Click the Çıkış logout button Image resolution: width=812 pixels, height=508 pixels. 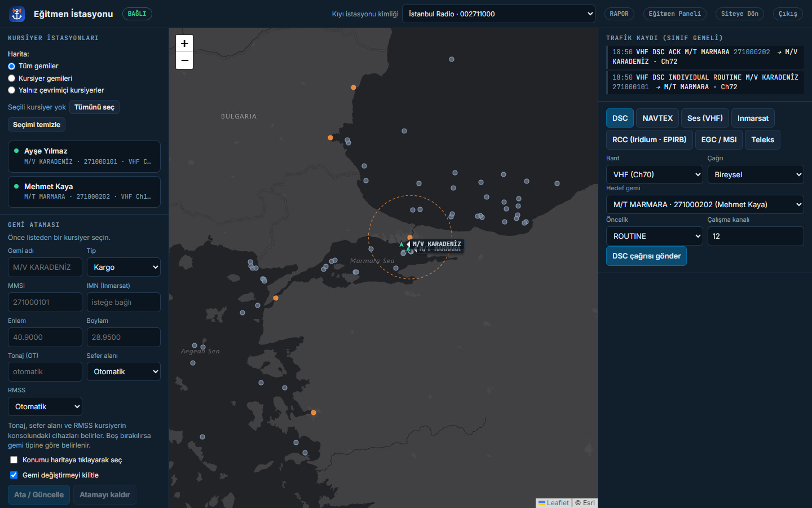click(x=788, y=14)
